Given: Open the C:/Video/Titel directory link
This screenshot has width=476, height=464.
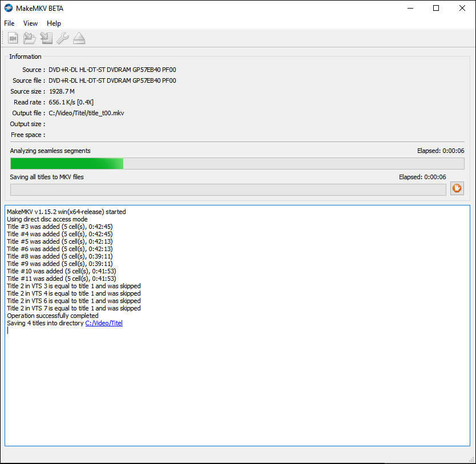Looking at the screenshot, I should click(x=104, y=323).
